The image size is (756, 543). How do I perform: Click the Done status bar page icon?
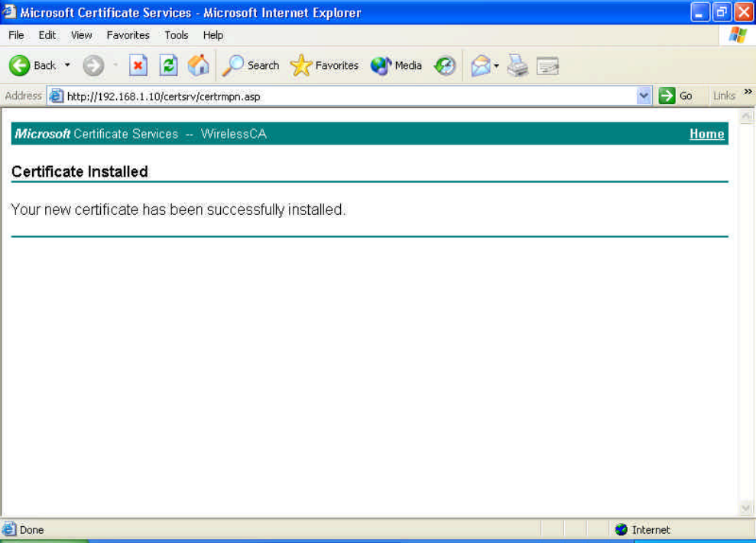point(8,529)
